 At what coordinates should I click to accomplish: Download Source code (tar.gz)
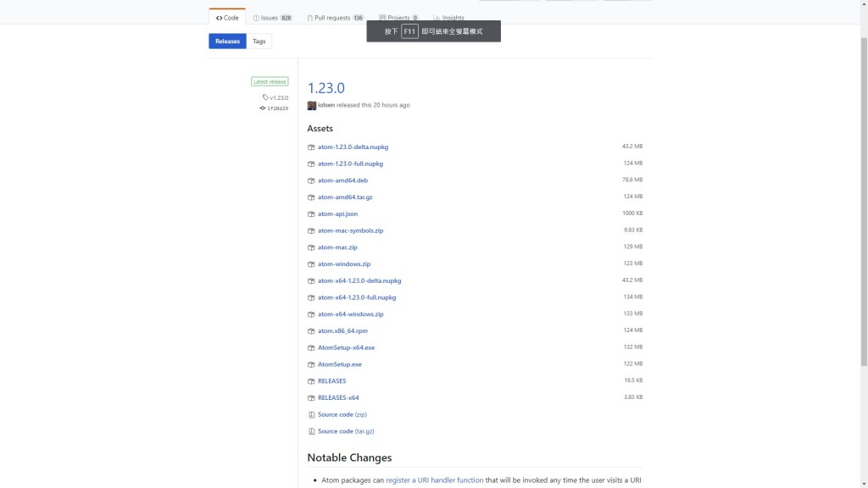346,431
